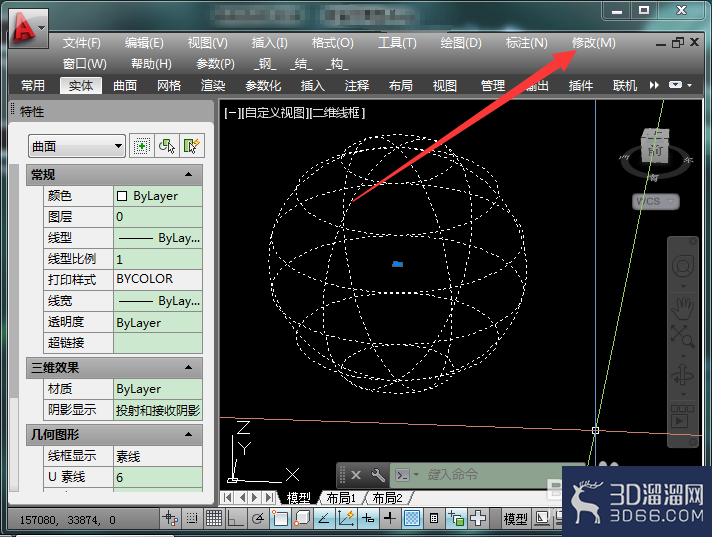This screenshot has height=537, width=712.
Task: Toggle Ortho mode in status bar
Action: (x=235, y=518)
